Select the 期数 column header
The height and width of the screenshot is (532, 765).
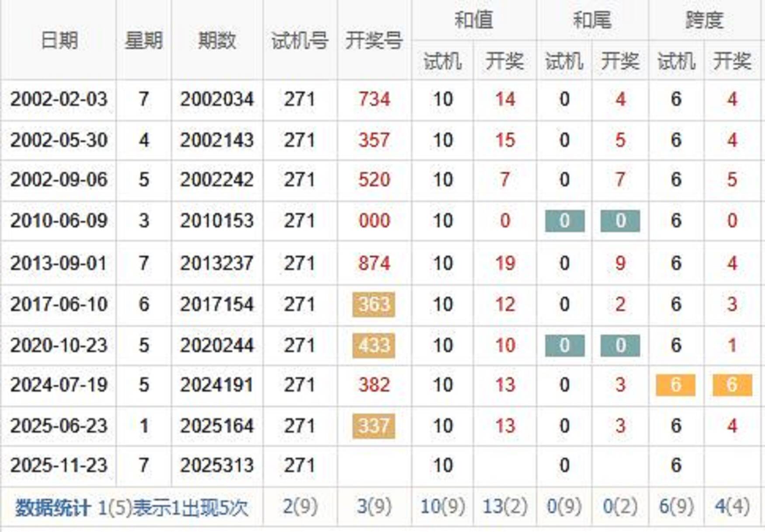coord(217,41)
